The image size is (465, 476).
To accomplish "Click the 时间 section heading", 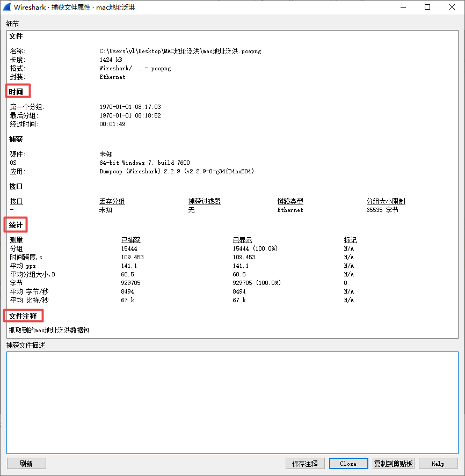I will [x=16, y=92].
